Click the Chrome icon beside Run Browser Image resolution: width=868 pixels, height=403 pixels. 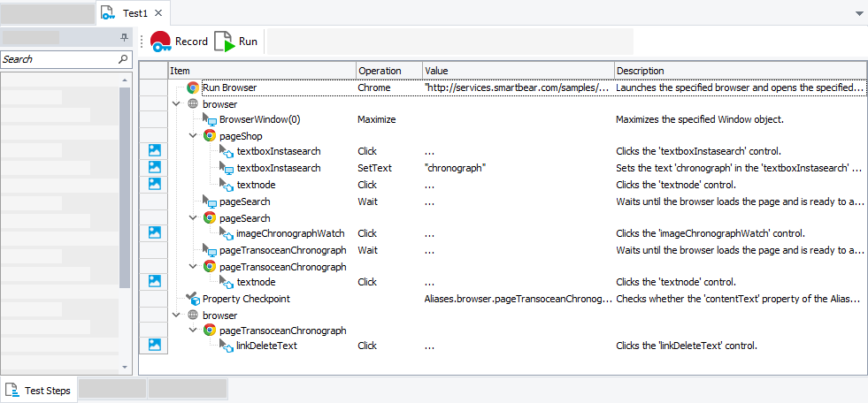coord(193,88)
